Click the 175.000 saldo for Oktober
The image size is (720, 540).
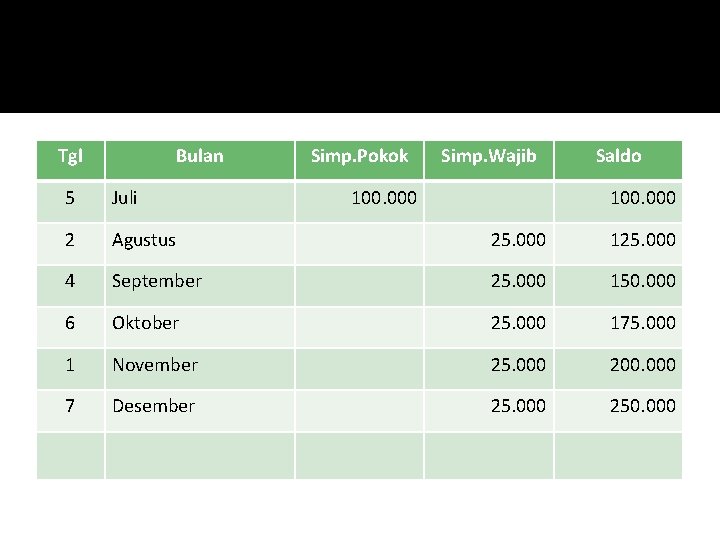pyautogui.click(x=643, y=323)
